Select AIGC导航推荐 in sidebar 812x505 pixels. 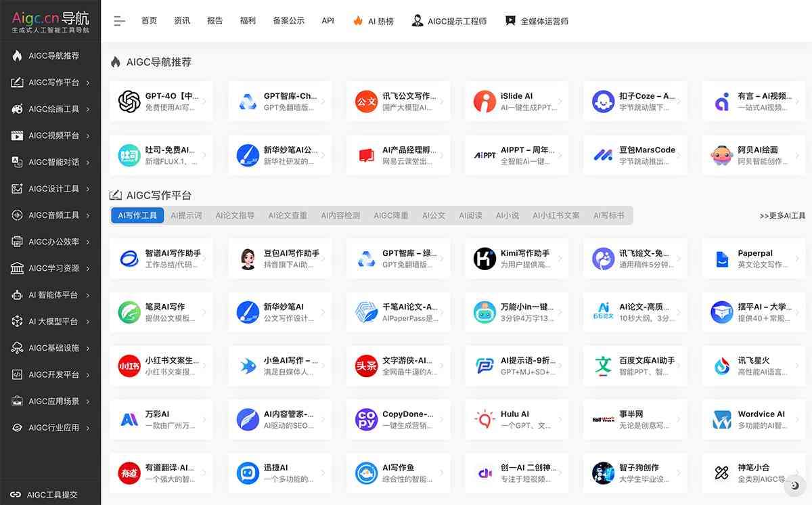[50, 56]
